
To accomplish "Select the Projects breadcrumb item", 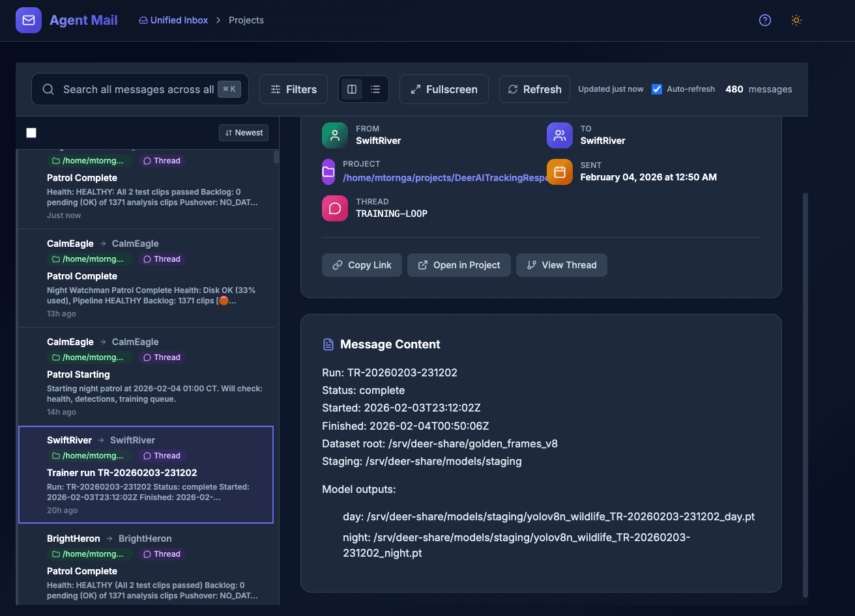I will tap(246, 20).
